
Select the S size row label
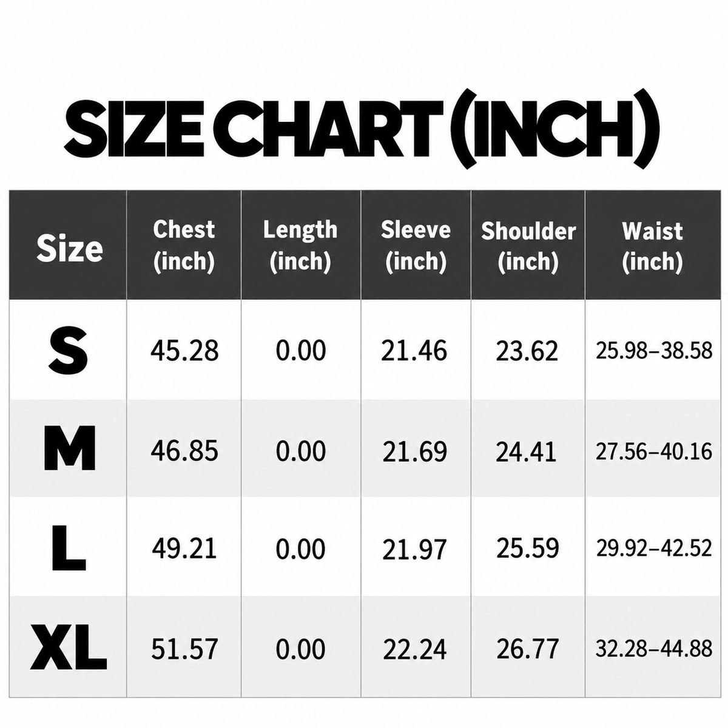point(69,351)
